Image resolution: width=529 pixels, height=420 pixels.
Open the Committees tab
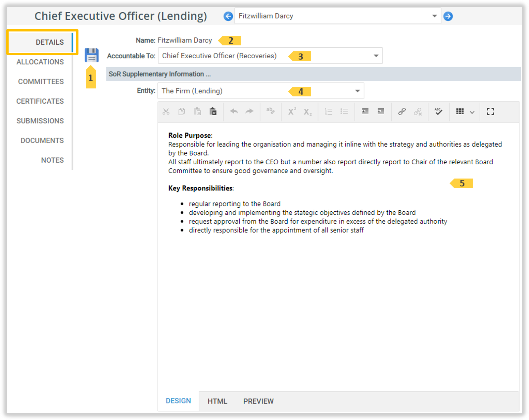41,81
